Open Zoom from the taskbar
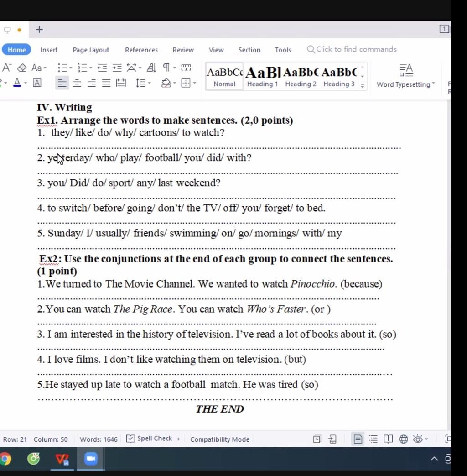467x476 pixels. pyautogui.click(x=91, y=458)
